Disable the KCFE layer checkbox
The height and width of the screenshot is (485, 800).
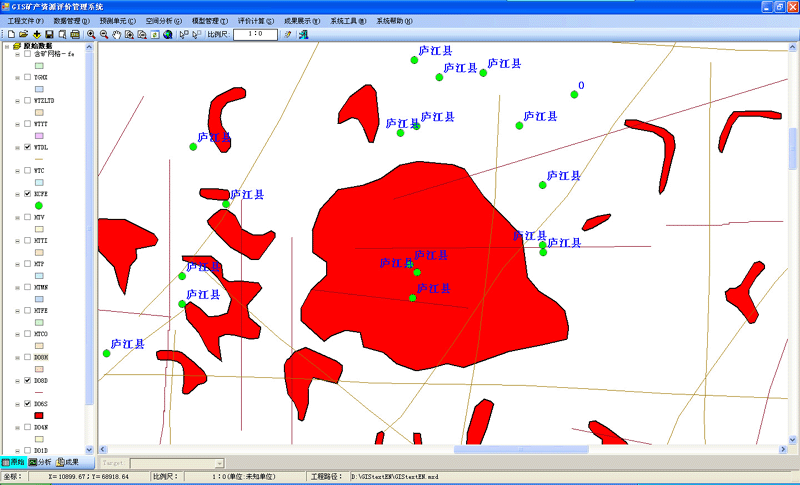pyautogui.click(x=27, y=194)
